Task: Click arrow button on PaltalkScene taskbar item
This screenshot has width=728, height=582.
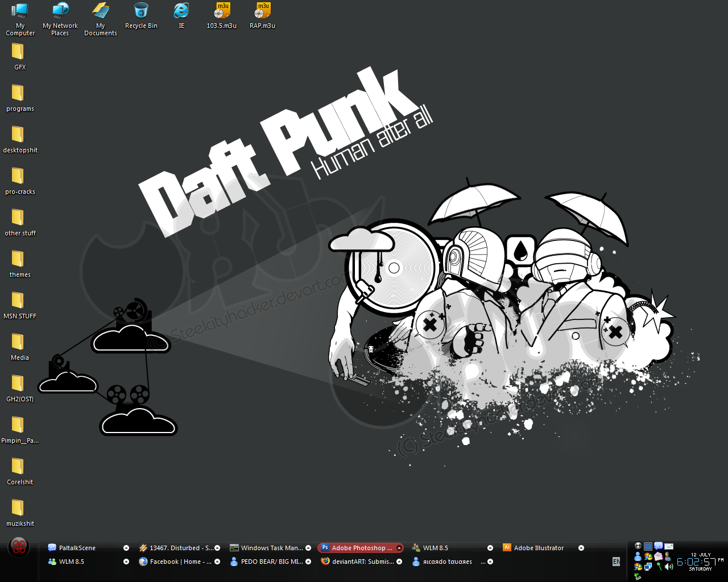Action: point(126,548)
